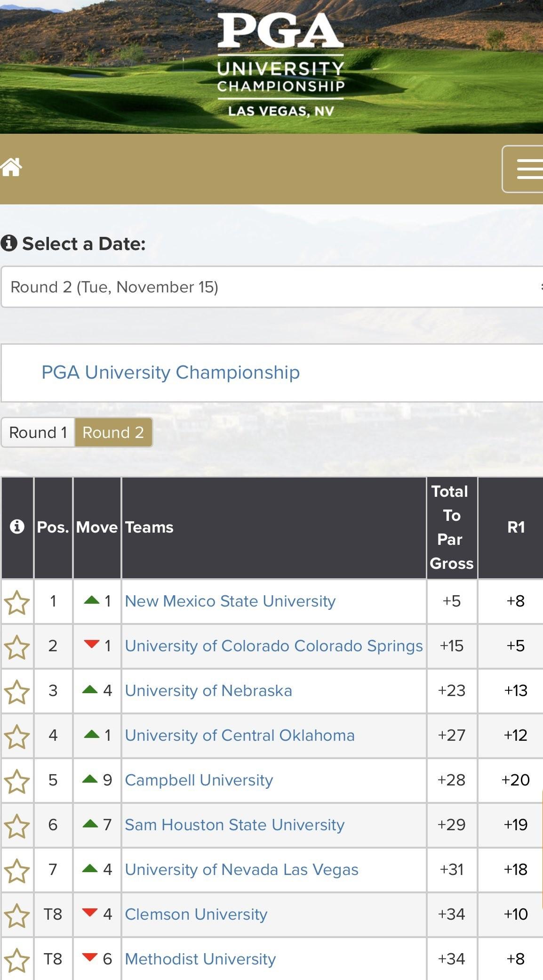
Task: Star University of Central Oklahoma row
Action: pyautogui.click(x=17, y=737)
